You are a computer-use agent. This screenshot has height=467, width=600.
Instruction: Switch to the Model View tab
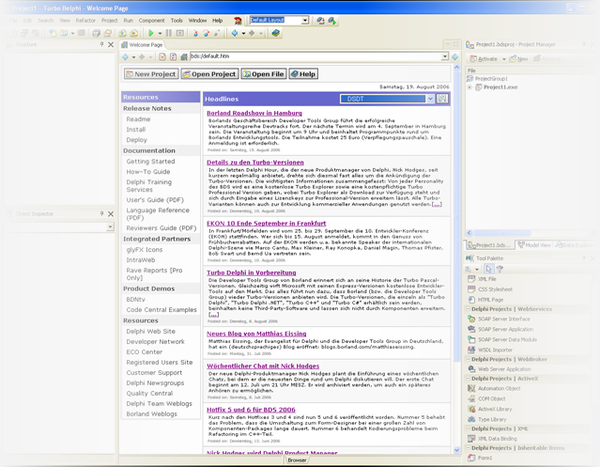[x=534, y=245]
